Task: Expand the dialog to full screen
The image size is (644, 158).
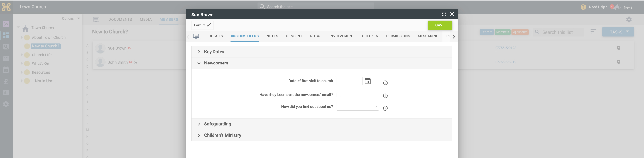Action: (x=444, y=14)
